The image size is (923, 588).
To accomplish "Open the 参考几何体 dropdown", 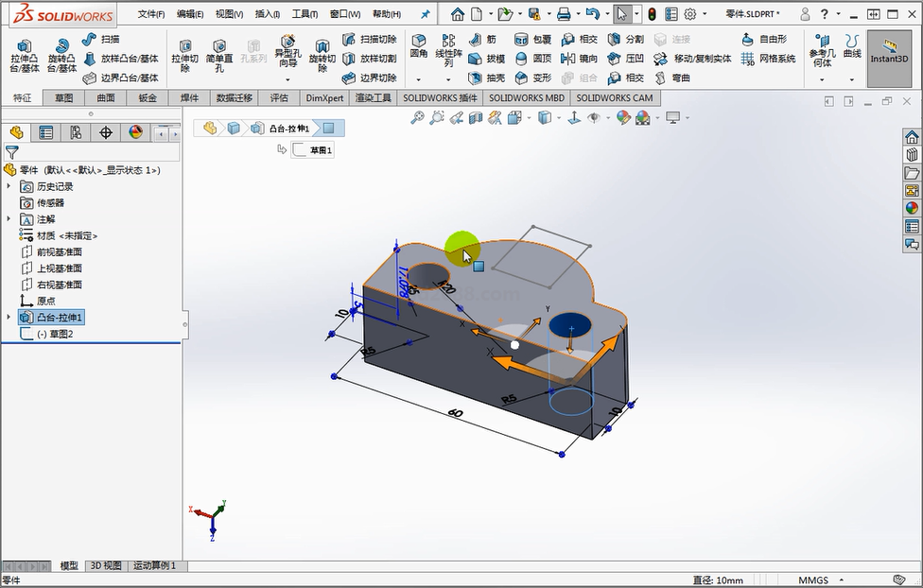I will coord(822,79).
